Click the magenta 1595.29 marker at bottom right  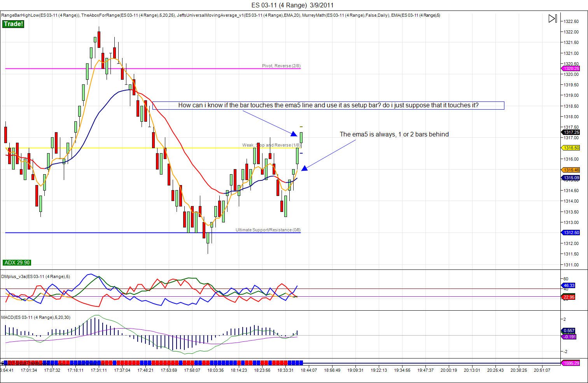tap(570, 363)
